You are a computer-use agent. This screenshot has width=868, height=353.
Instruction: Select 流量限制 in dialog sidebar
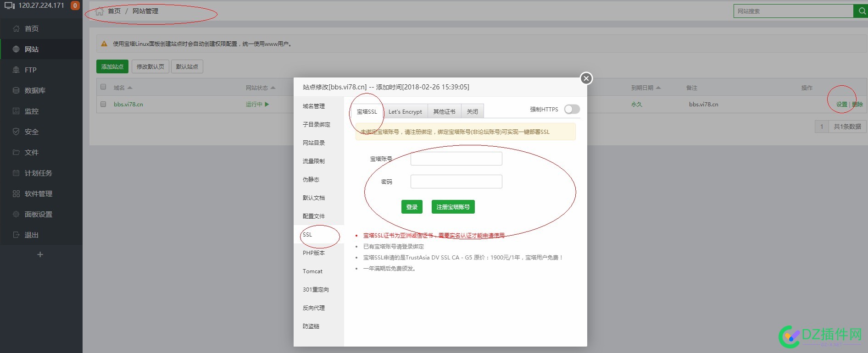pyautogui.click(x=319, y=161)
